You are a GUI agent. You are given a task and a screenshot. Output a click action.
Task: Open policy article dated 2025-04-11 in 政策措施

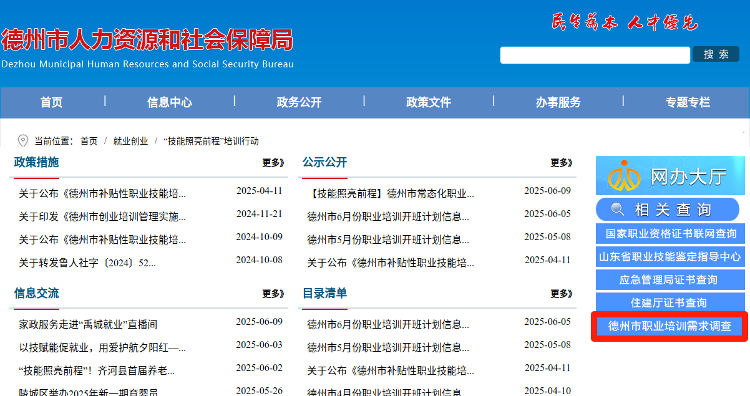pyautogui.click(x=102, y=194)
